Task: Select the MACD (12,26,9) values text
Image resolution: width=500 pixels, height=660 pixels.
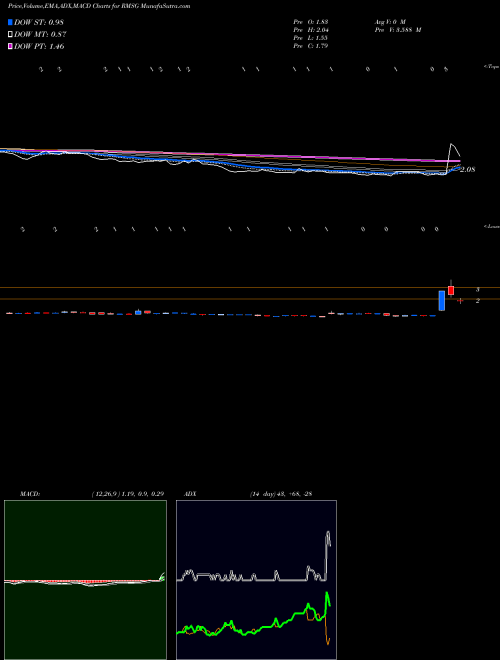Action: tap(128, 494)
